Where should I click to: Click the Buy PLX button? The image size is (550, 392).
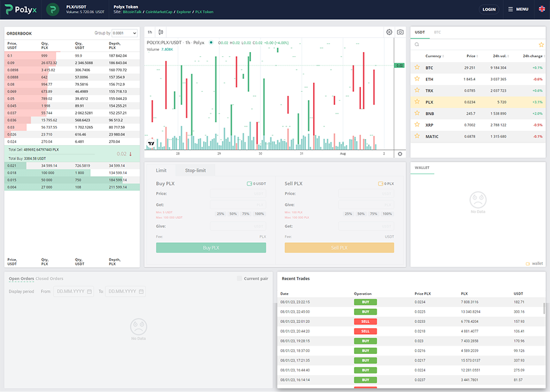point(211,247)
